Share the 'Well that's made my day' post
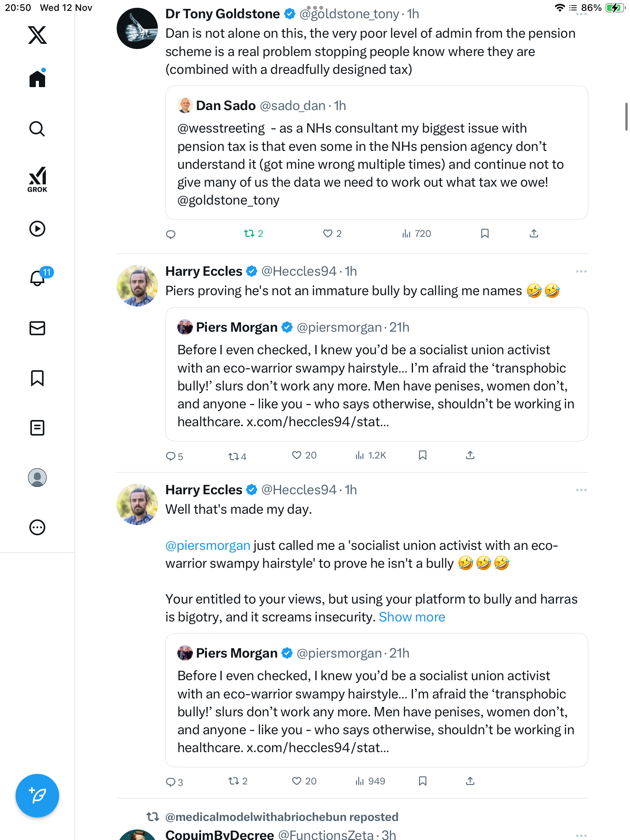The width and height of the screenshot is (630, 840). (470, 781)
